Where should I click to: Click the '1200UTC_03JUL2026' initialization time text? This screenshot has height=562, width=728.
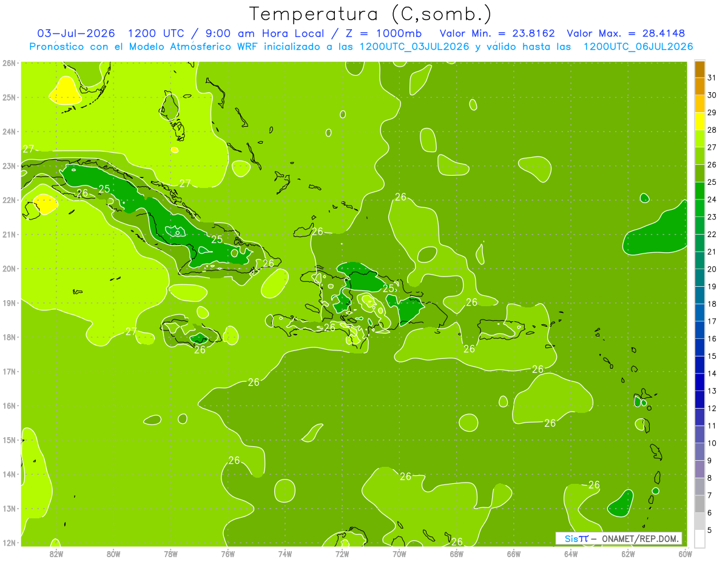point(414,47)
